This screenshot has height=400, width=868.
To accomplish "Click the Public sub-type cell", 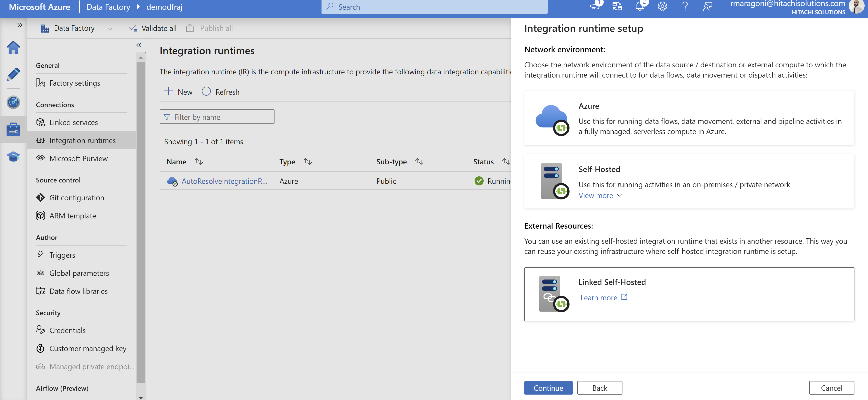I will pyautogui.click(x=386, y=181).
